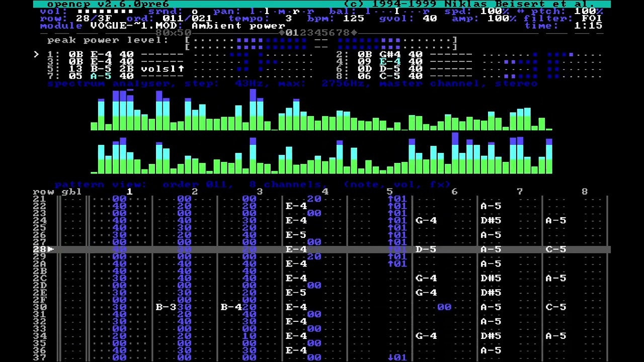Click row number 2C in pattern view
The height and width of the screenshot is (362, 644).
click(x=40, y=278)
